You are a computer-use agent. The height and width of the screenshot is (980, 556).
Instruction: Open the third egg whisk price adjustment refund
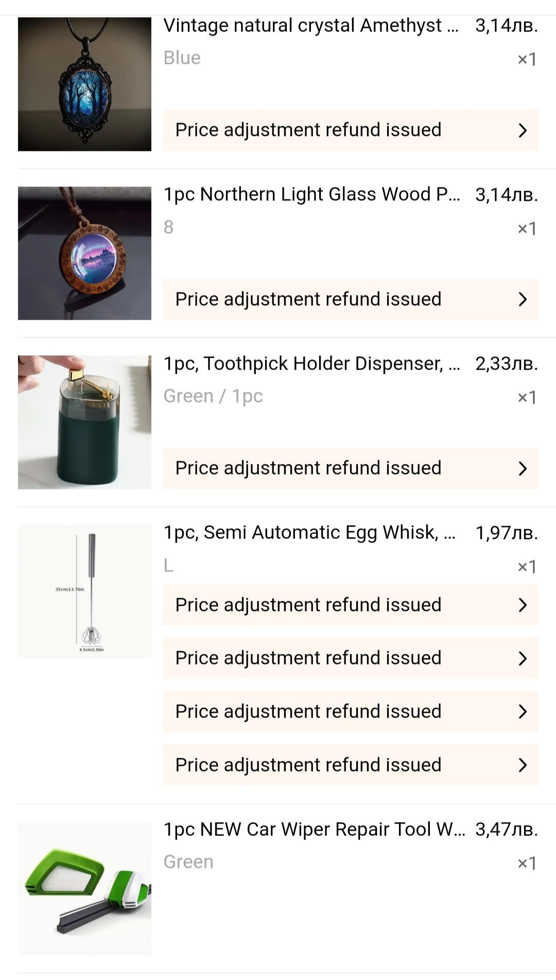308,711
